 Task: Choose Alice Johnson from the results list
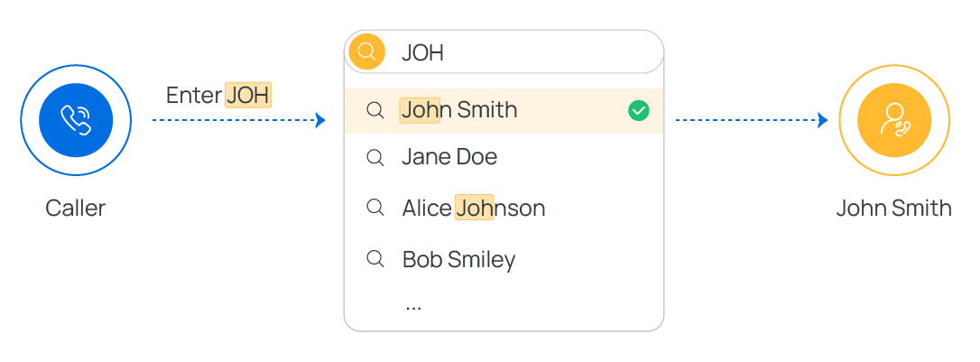tap(473, 209)
